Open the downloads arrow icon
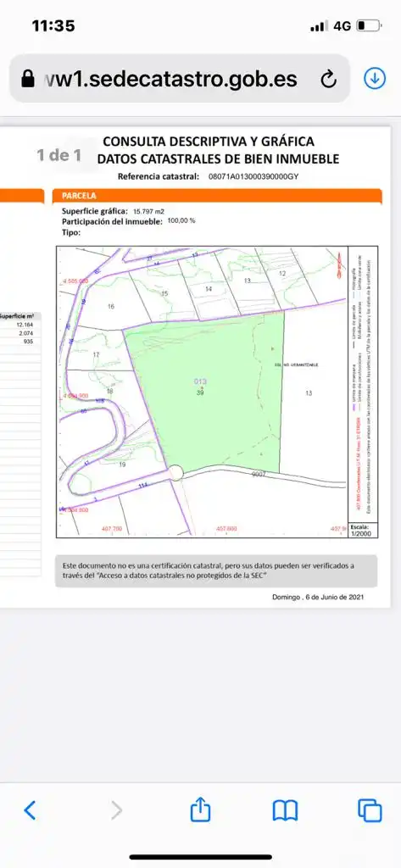 tap(375, 79)
